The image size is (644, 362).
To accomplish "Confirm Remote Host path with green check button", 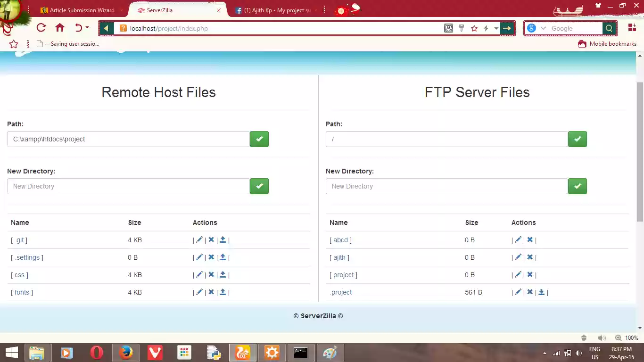I will pos(259,139).
